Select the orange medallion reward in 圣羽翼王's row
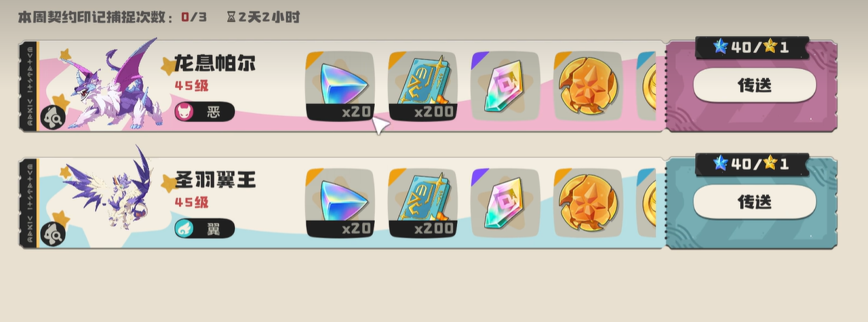Screen dimensions: 868x322 pos(588,203)
